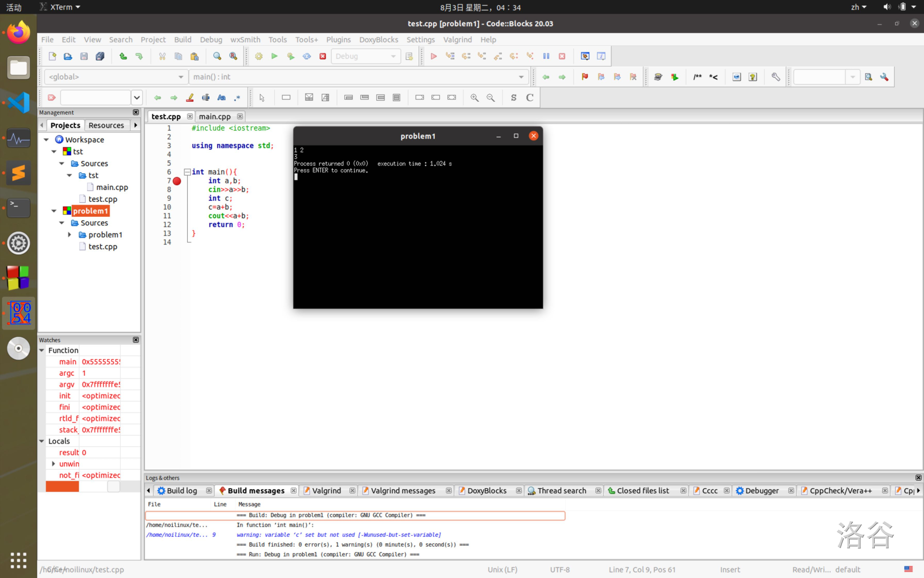This screenshot has height=578, width=924.
Task: Switch to the main.cpp editor tab
Action: click(x=215, y=116)
